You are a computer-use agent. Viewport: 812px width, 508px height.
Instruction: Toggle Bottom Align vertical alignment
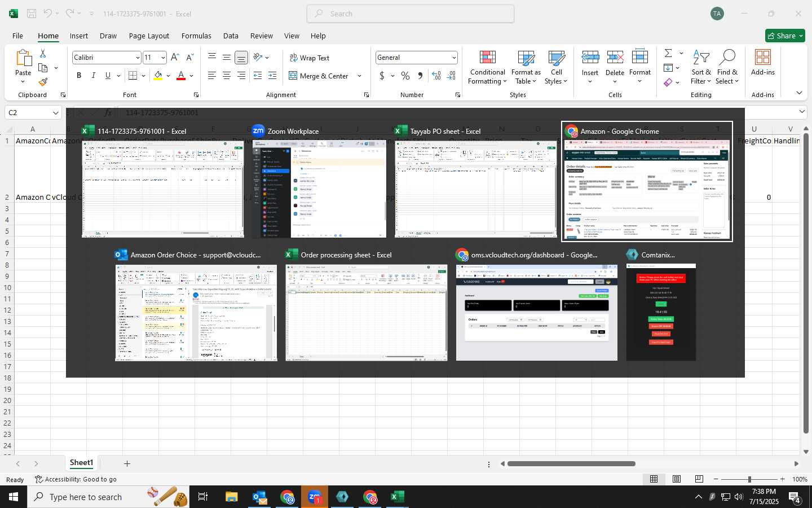pyautogui.click(x=241, y=58)
